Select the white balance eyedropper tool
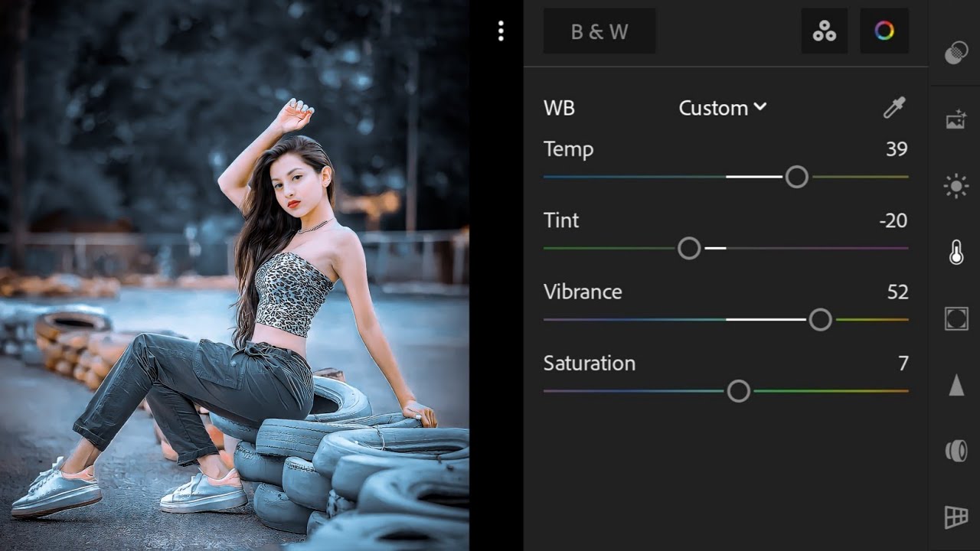980x551 pixels. pyautogui.click(x=894, y=108)
